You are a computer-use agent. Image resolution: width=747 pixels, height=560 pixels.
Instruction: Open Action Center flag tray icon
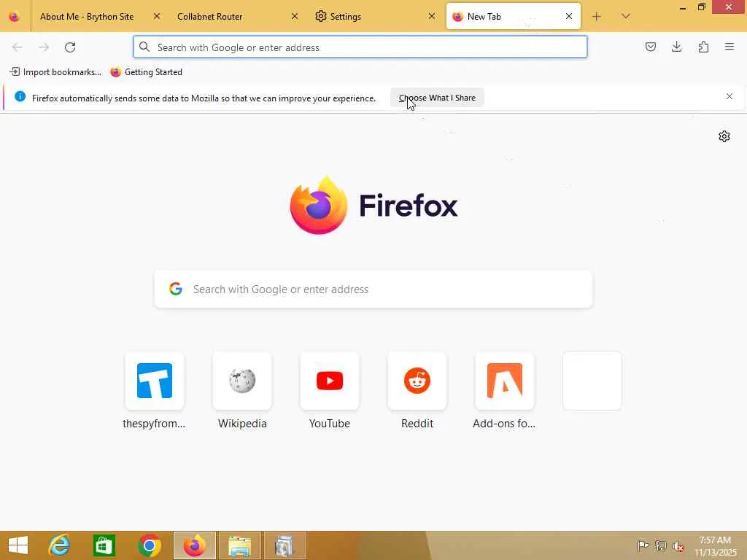click(x=643, y=545)
